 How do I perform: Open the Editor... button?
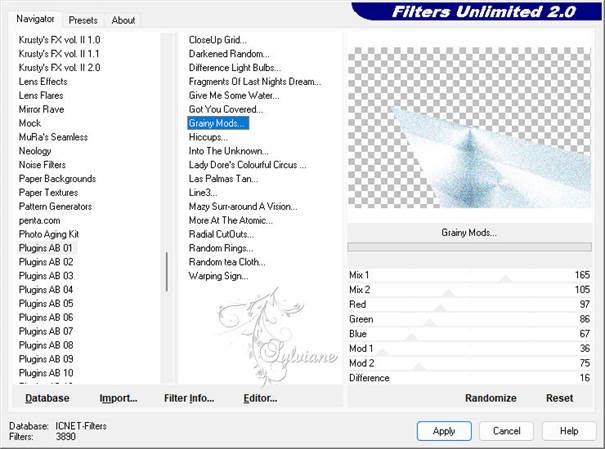point(260,398)
